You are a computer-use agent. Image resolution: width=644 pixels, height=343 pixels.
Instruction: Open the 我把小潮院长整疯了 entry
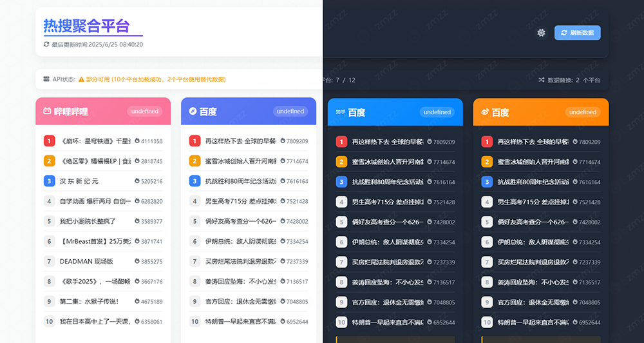(x=88, y=221)
